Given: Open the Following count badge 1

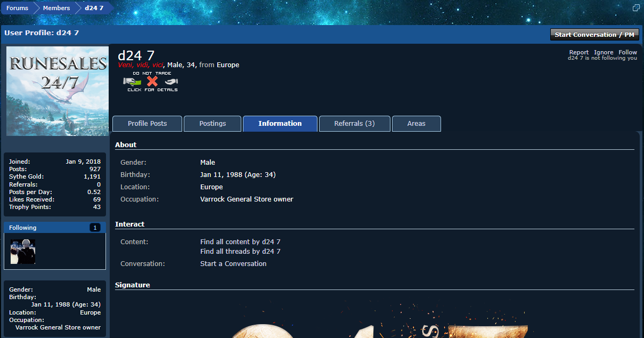Looking at the screenshot, I should tap(95, 228).
